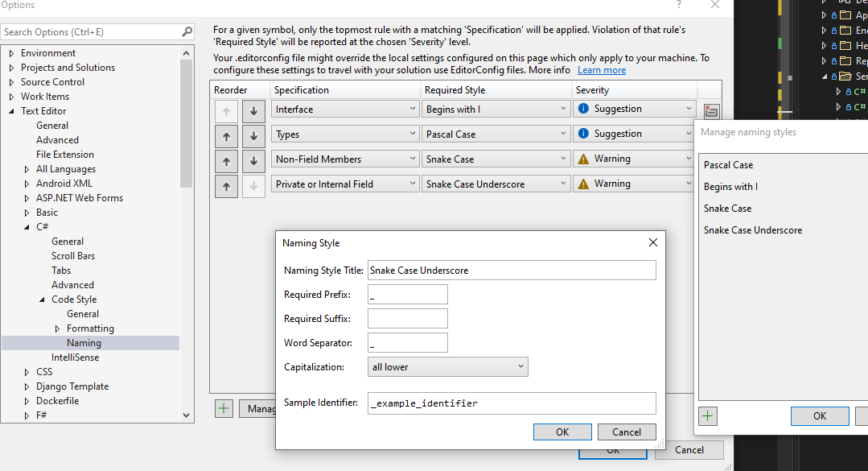Viewport: 868px width, 471px height.
Task: Click OK in Manage naming styles dialog
Action: pyautogui.click(x=820, y=416)
